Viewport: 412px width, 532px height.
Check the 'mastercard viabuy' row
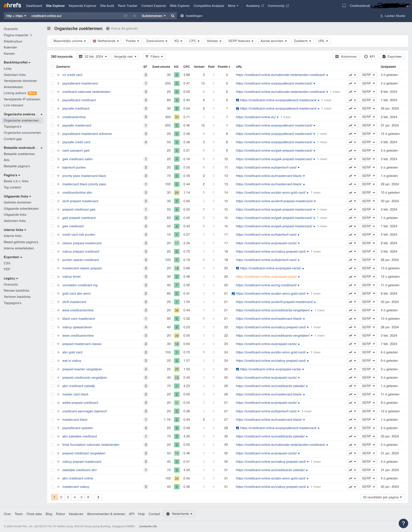click(53, 487)
